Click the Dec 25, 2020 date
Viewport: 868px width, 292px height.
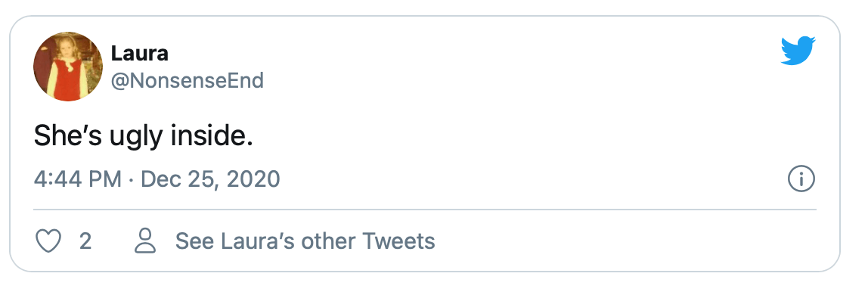coord(210,179)
